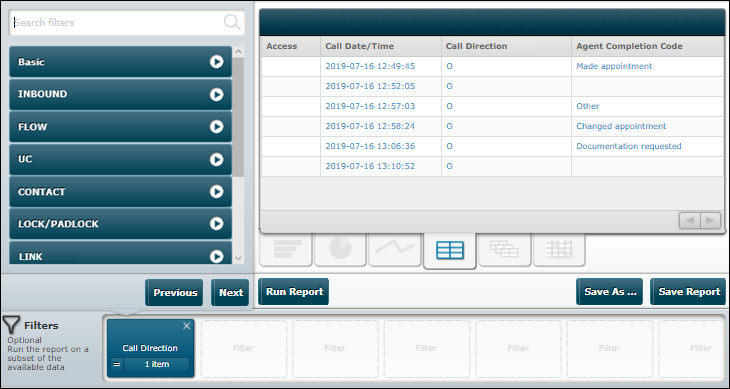The image size is (730, 389).
Task: Expand the LOCK/PADLOCK category arrow
Action: coord(216,224)
